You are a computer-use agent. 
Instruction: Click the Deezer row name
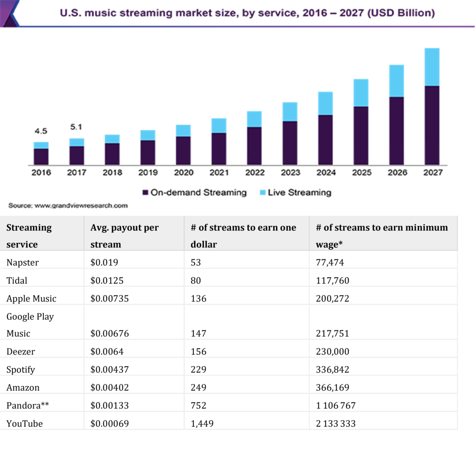coord(20,352)
